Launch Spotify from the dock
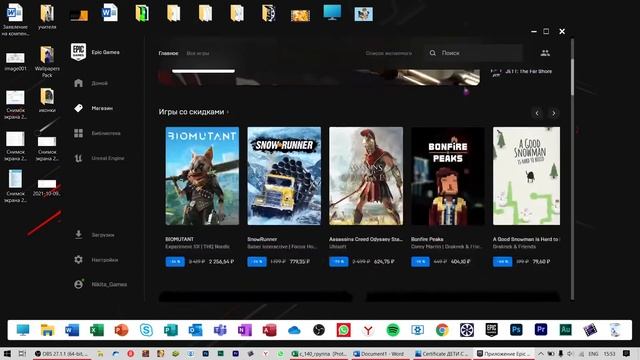640x360 pixels. (393, 330)
